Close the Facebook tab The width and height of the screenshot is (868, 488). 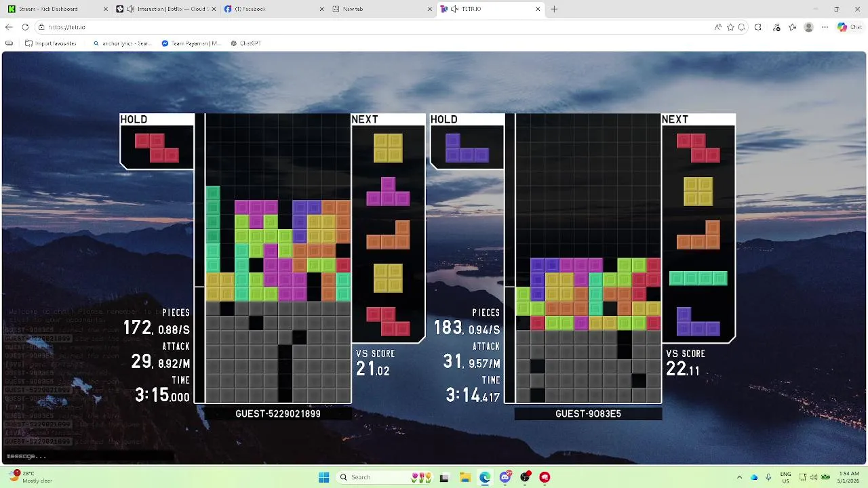(321, 9)
